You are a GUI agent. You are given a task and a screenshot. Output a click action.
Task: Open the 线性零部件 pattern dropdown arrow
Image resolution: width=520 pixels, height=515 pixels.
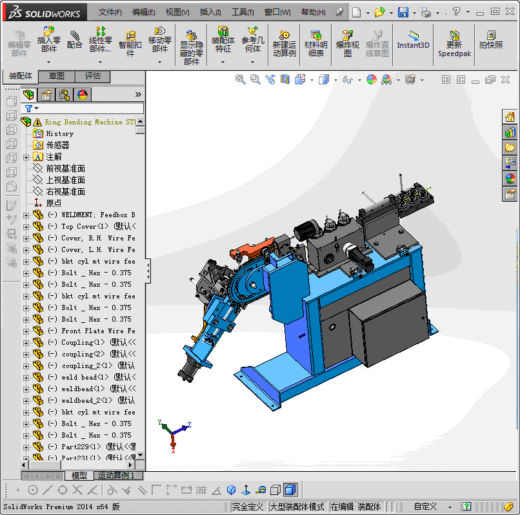100,62
